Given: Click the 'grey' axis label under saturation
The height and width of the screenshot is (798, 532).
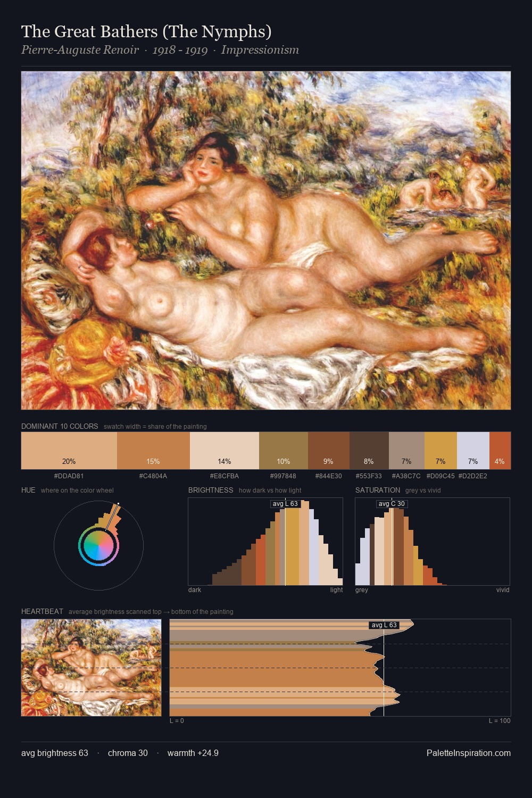Looking at the screenshot, I should 362,590.
